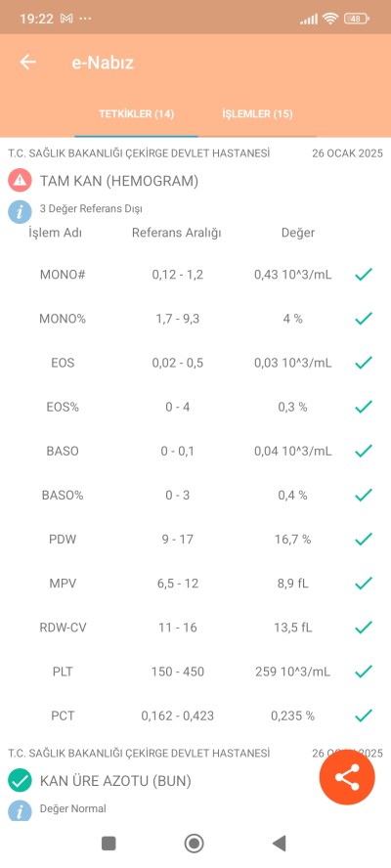Tap the green check icon next to KAN ÜRE AZOTU
Viewport: 391px width, 868px height.
pos(20,781)
